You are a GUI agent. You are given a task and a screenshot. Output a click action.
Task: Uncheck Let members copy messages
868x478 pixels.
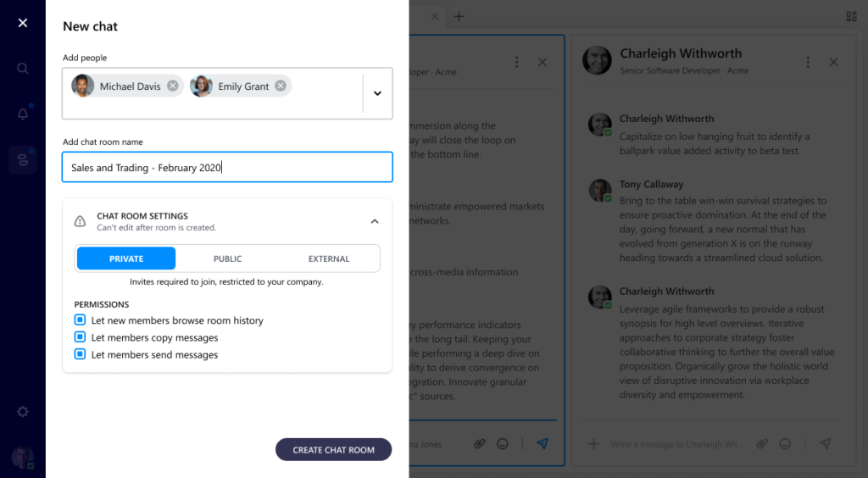(81, 337)
